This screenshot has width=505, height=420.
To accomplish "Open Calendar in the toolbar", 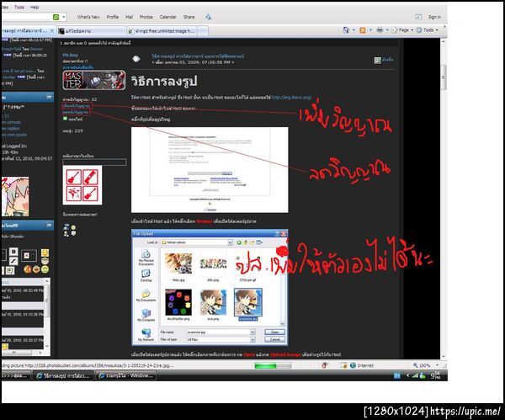I will [x=167, y=17].
